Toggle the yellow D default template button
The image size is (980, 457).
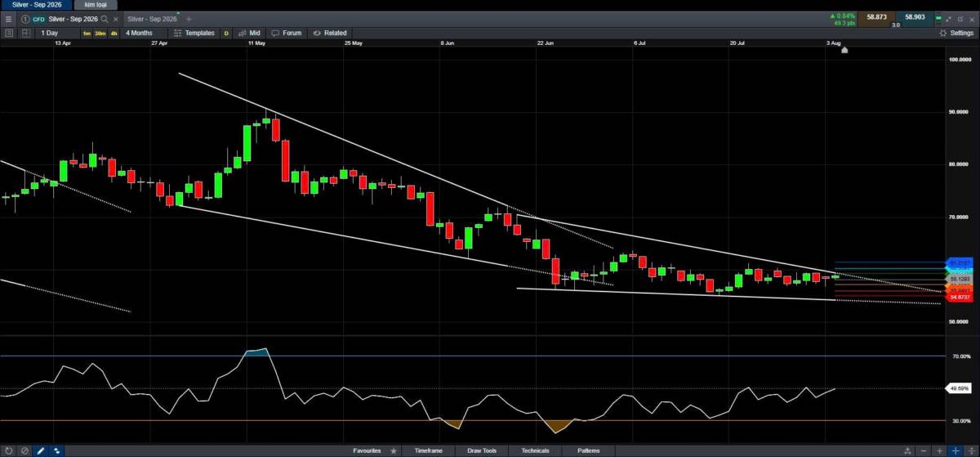[x=226, y=34]
